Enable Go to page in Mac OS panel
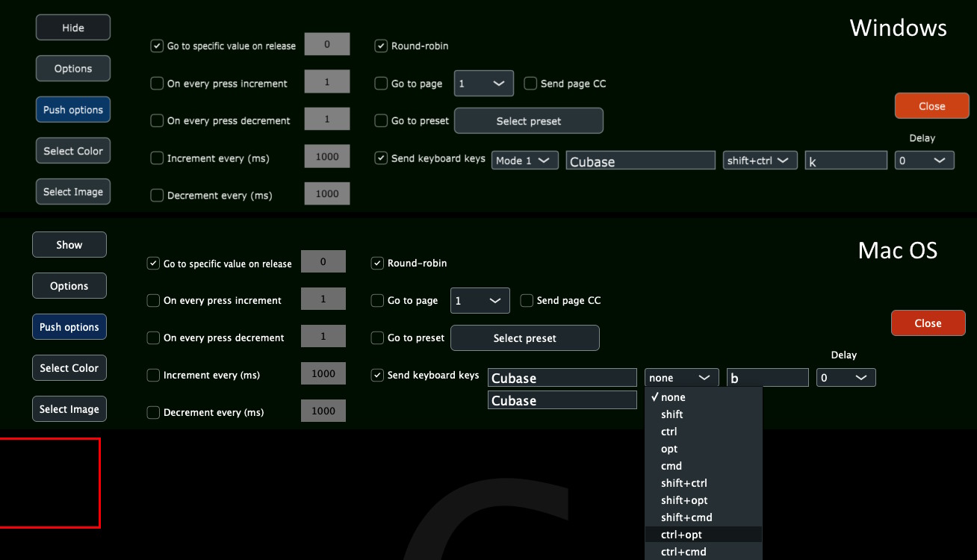 pos(377,301)
